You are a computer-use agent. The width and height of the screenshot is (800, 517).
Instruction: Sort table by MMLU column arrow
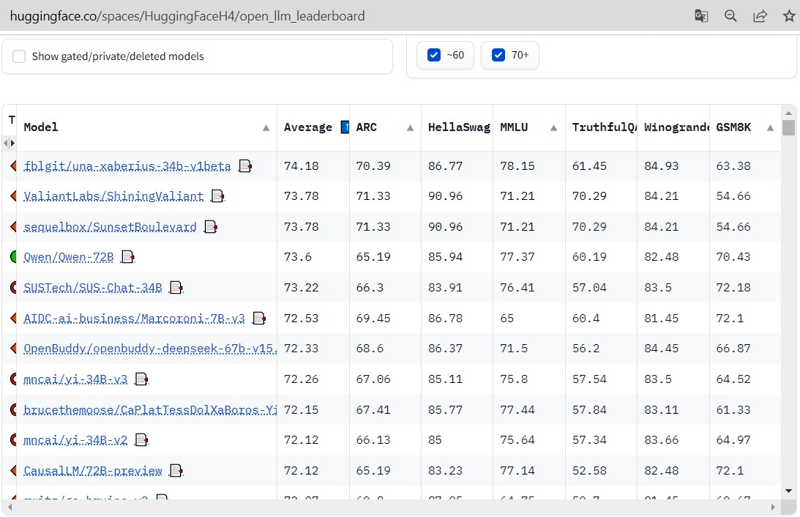[554, 128]
